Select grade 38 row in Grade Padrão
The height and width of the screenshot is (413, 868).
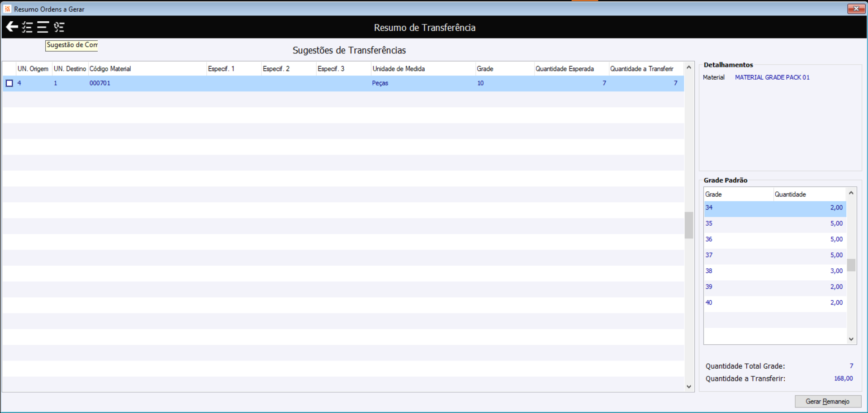pyautogui.click(x=775, y=271)
